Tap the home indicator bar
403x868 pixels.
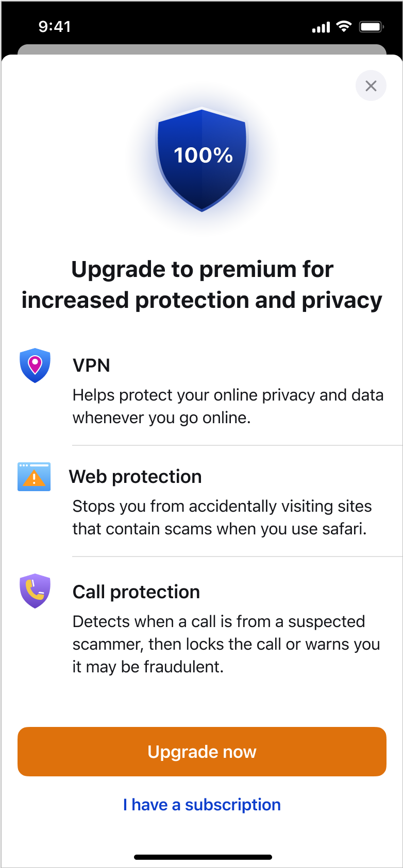coord(203,857)
